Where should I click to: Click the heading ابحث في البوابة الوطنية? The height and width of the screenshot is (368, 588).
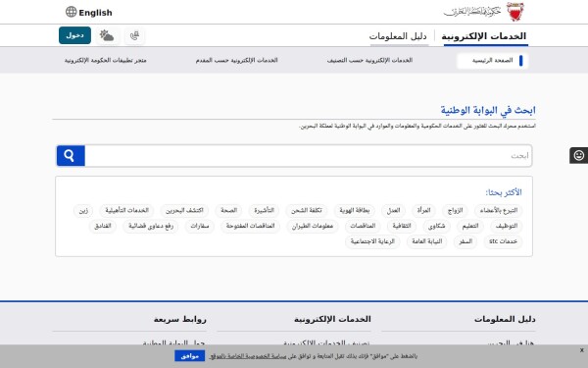click(488, 110)
